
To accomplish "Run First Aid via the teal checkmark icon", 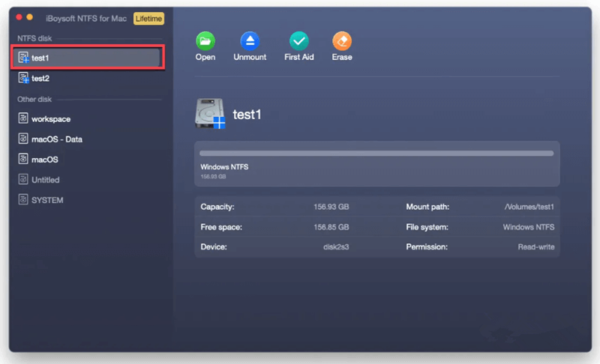I will (298, 41).
